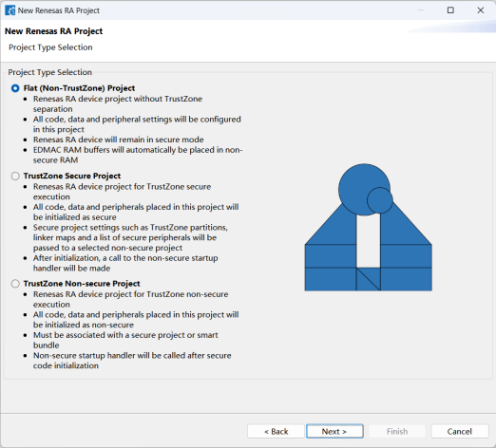The width and height of the screenshot is (496, 448).
Task: Click the greyed-out Finish button
Action: (x=397, y=431)
